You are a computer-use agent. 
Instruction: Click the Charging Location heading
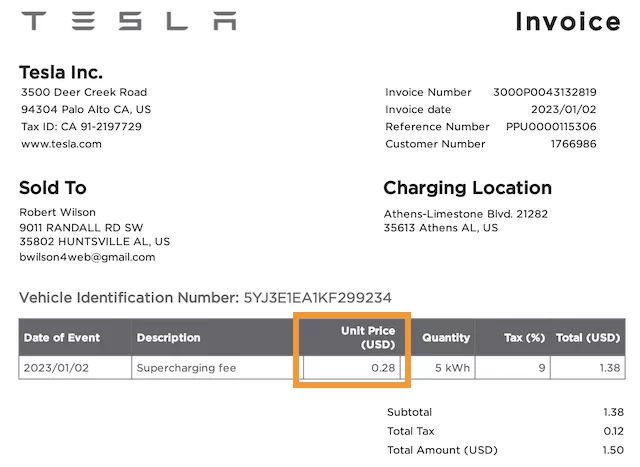(467, 188)
